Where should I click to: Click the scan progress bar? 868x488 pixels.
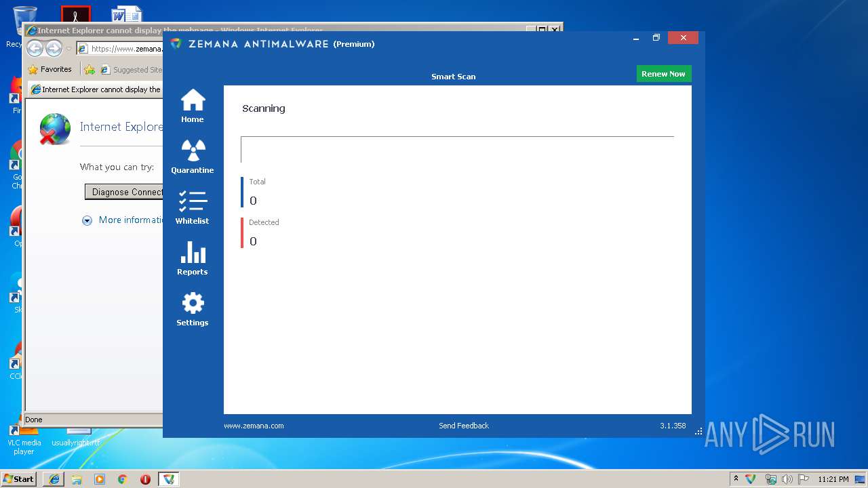pyautogui.click(x=458, y=150)
